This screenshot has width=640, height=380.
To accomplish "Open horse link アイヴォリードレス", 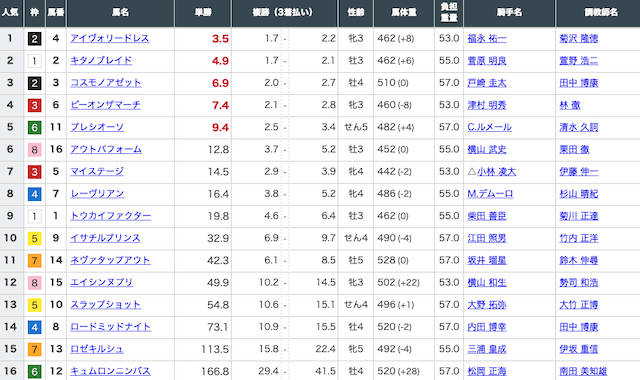I will pyautogui.click(x=110, y=38).
